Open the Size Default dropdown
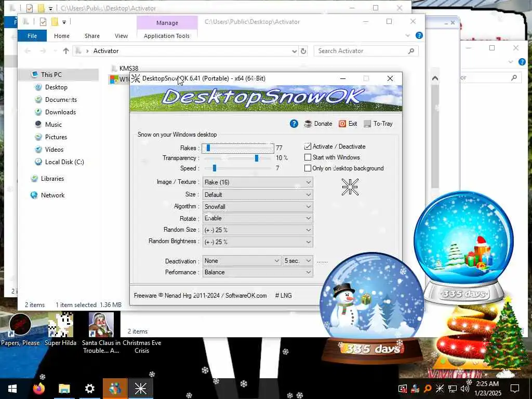This screenshot has height=399, width=532. coord(258,195)
